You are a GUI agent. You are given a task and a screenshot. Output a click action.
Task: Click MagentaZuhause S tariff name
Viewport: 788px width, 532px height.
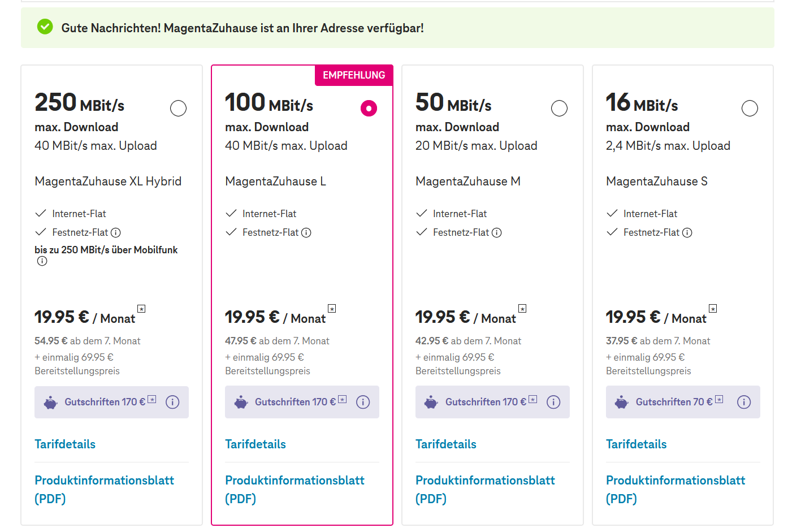(x=657, y=181)
